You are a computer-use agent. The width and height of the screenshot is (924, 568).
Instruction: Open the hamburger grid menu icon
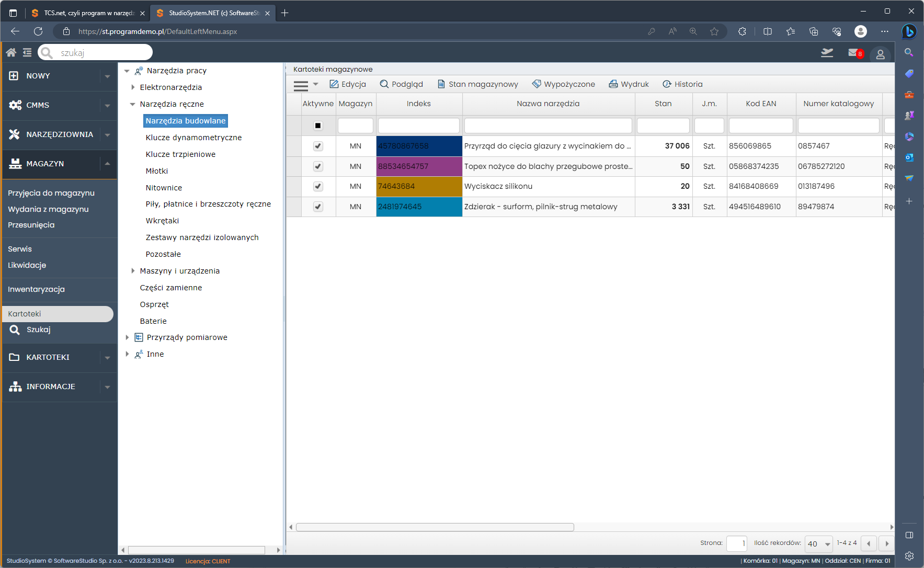pos(301,85)
